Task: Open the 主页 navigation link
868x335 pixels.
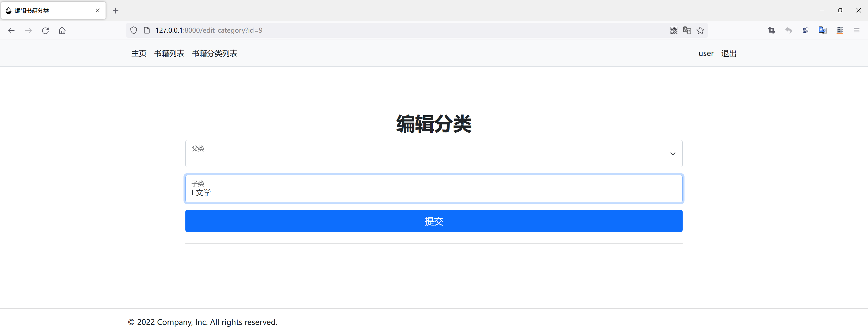Action: 139,54
